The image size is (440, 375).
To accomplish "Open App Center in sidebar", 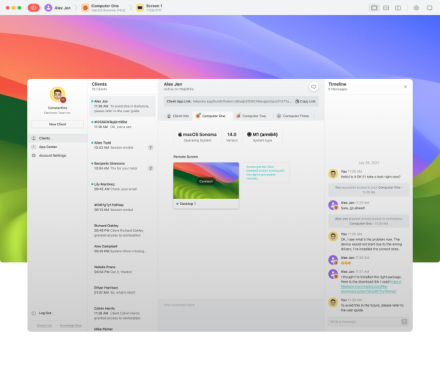I will click(48, 147).
